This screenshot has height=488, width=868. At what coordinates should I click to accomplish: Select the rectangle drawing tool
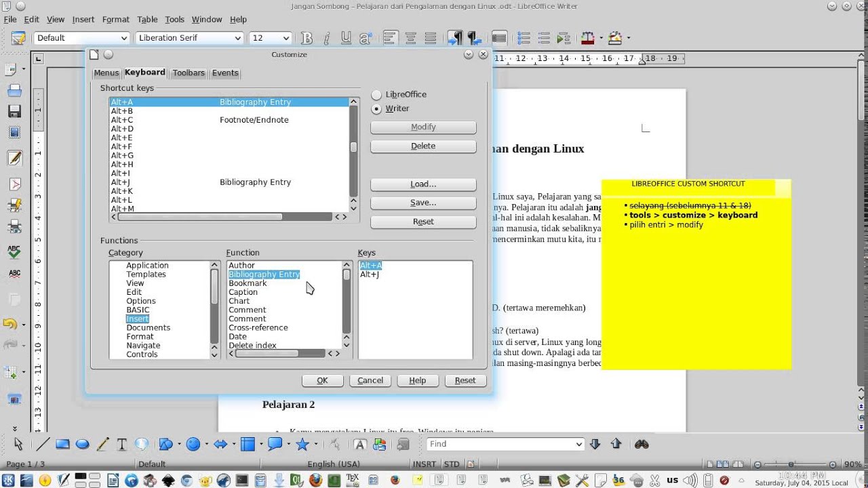(x=62, y=445)
